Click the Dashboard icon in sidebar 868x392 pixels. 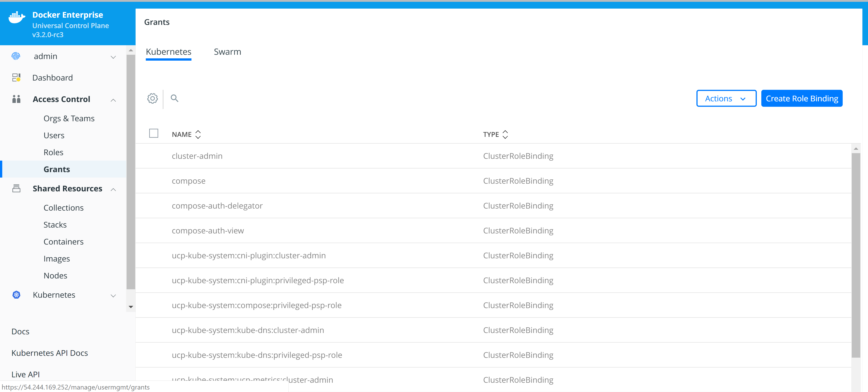click(16, 78)
